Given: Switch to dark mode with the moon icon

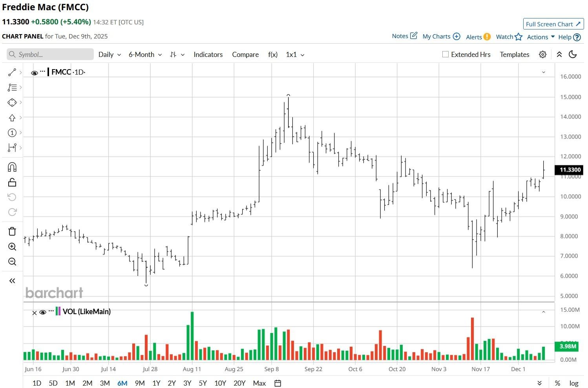Looking at the screenshot, I should [x=572, y=54].
